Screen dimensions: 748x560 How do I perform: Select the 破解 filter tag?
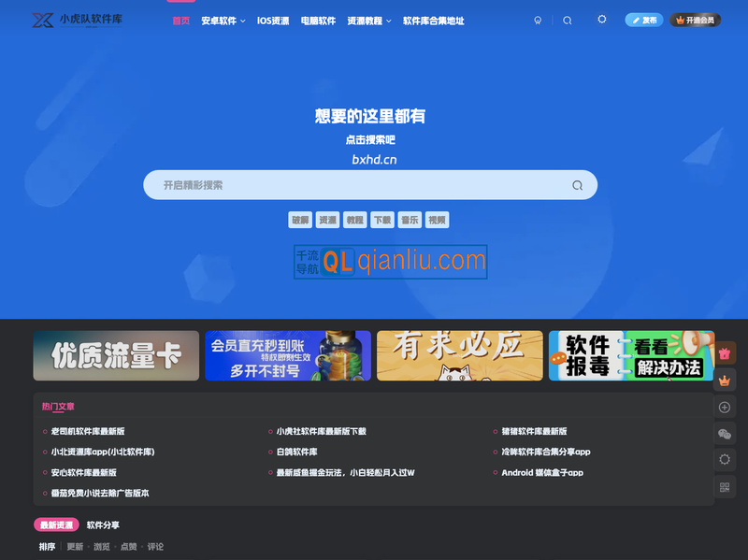299,220
